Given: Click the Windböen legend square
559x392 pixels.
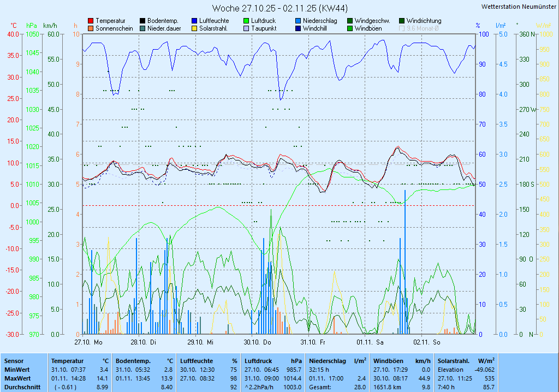Looking at the screenshot, I should [x=350, y=28].
